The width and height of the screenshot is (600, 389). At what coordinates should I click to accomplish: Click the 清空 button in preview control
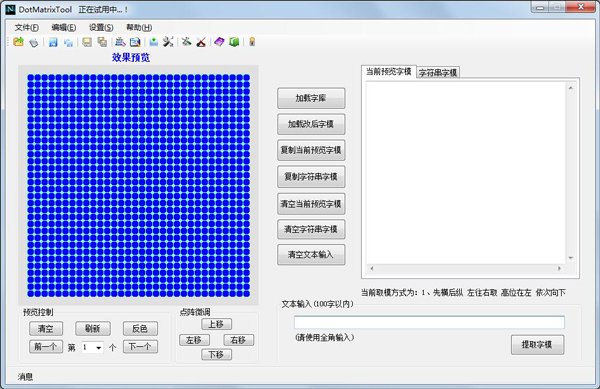tap(46, 329)
